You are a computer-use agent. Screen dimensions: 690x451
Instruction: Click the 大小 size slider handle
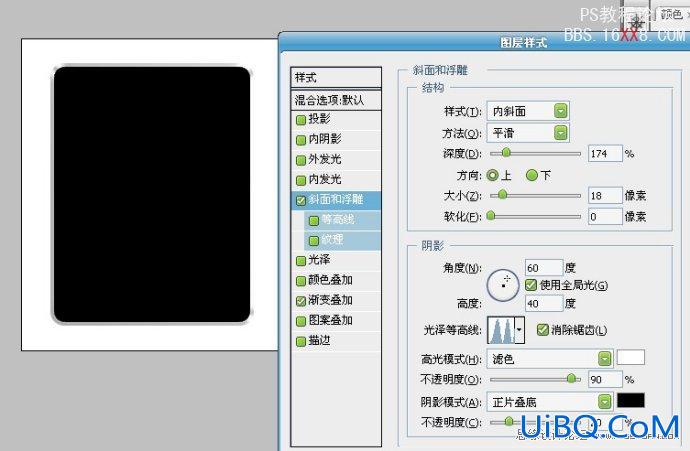pos(502,195)
